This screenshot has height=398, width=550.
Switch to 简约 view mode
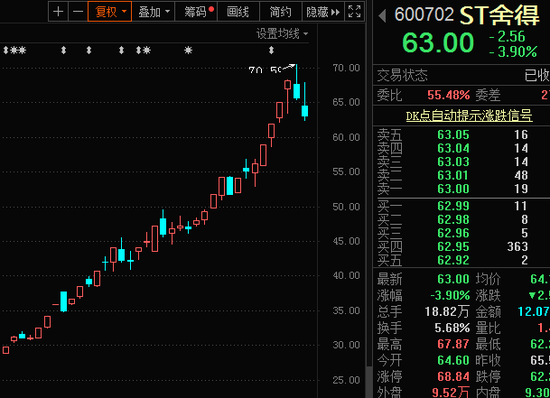pos(281,12)
